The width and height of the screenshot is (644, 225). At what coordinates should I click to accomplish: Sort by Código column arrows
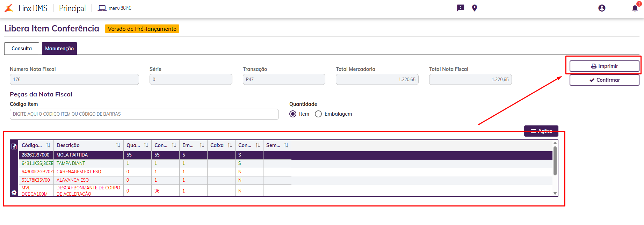point(48,145)
